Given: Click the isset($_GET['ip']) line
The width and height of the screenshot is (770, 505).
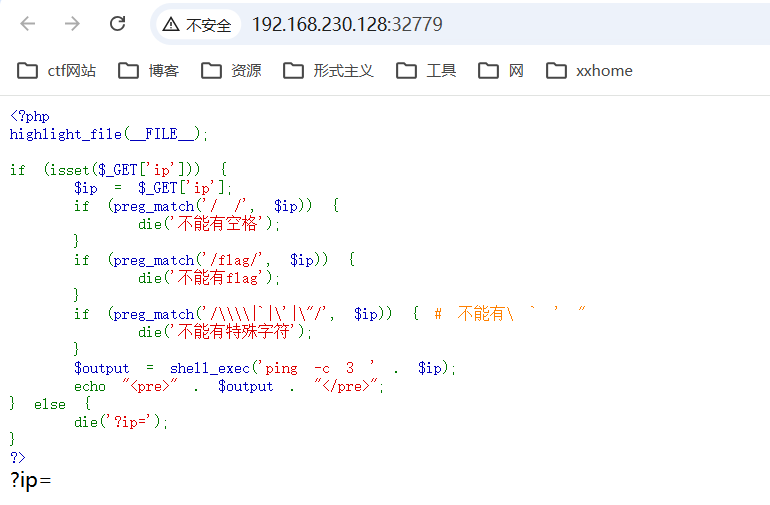Looking at the screenshot, I should click(118, 170).
